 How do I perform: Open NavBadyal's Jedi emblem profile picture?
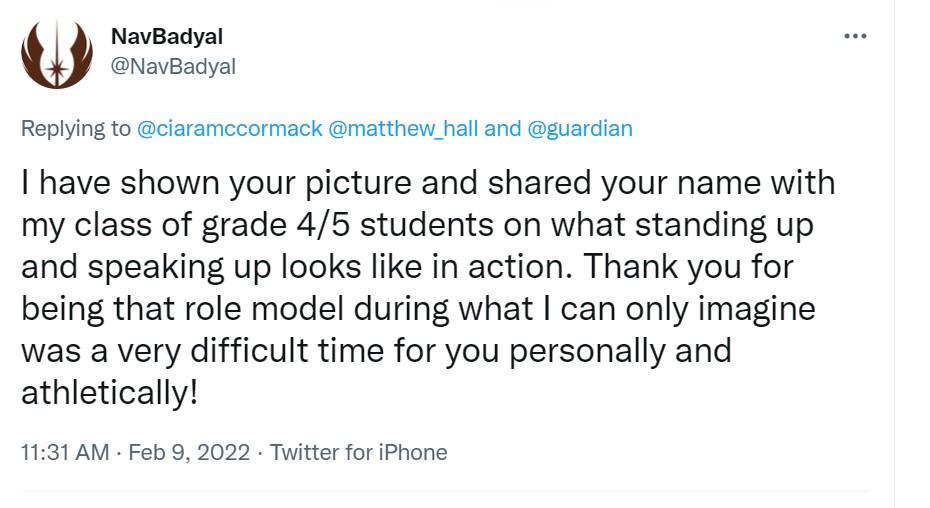[x=56, y=53]
